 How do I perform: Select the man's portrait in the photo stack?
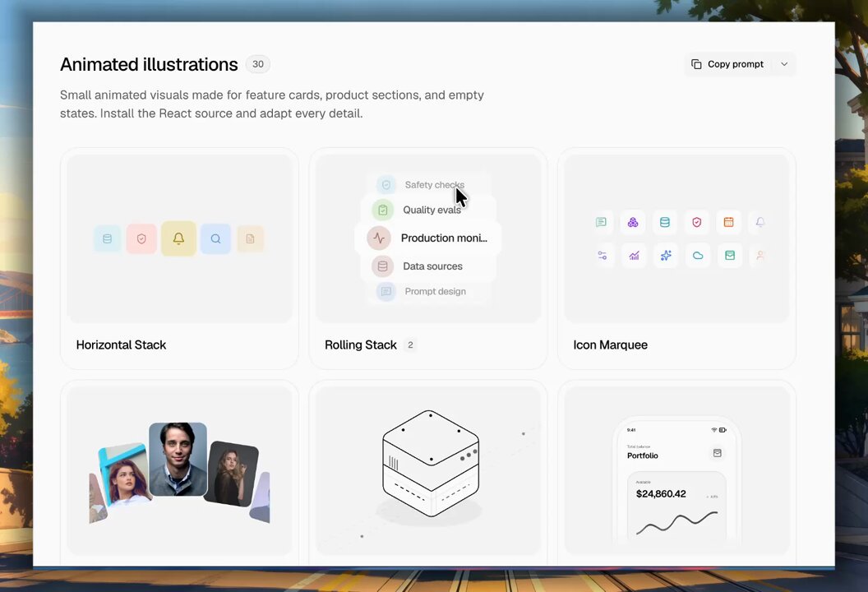pyautogui.click(x=178, y=459)
